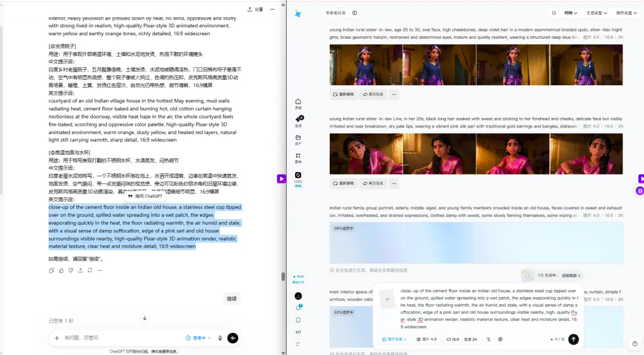The image size is (644, 355).
Task: Open the three-dot menu in ChatGPT header
Action: coord(273,10)
